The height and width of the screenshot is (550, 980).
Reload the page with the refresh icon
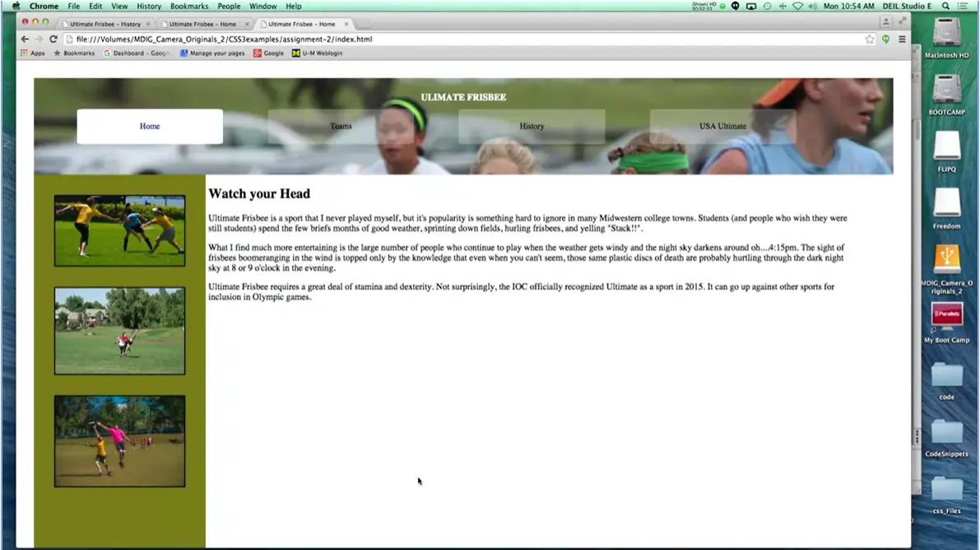click(53, 39)
